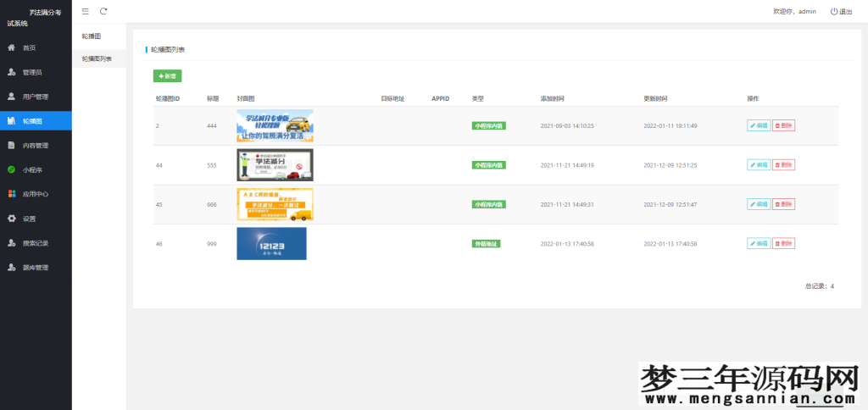
Task: Click the 用户管理 user icon
Action: point(11,97)
